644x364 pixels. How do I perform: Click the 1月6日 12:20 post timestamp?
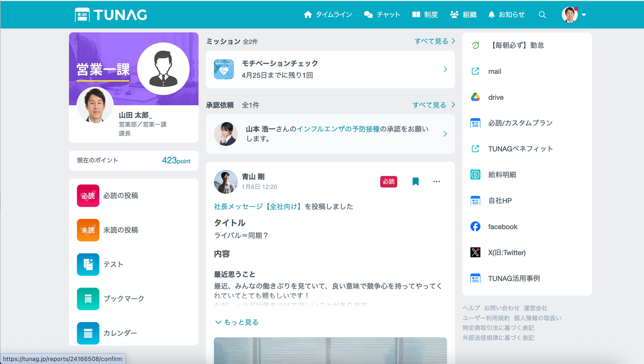pos(259,187)
